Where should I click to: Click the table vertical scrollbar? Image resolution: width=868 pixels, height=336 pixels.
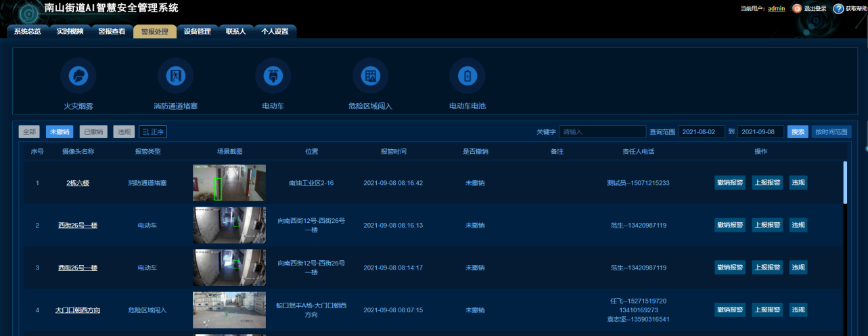pos(845,183)
